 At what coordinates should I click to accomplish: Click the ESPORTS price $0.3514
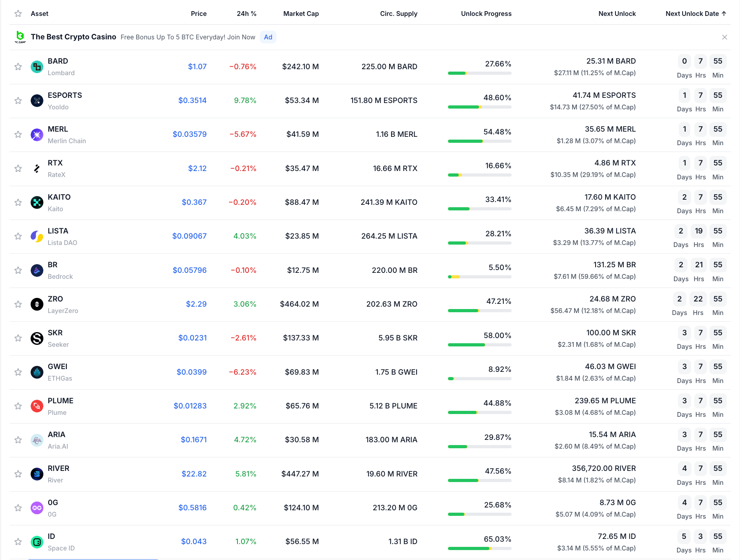click(193, 101)
